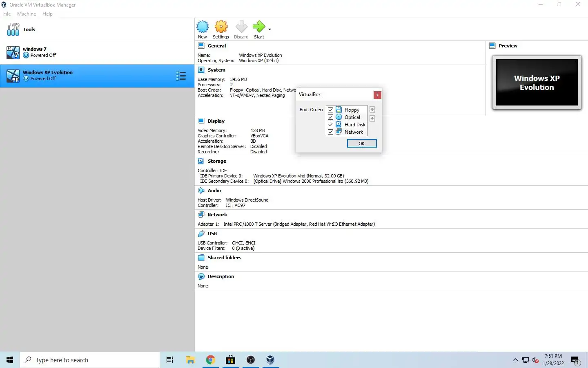Uncheck the Floppy boot checkbox
The width and height of the screenshot is (588, 368).
pos(331,110)
